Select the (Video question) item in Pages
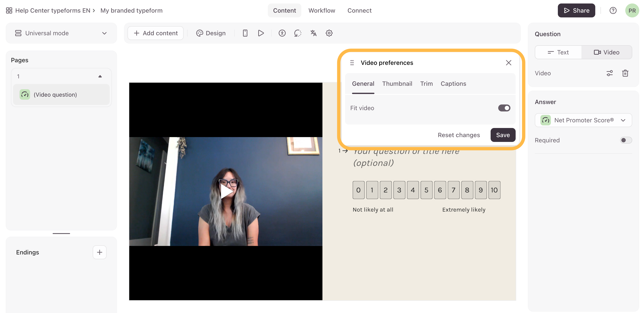The image size is (644, 313). [61, 95]
